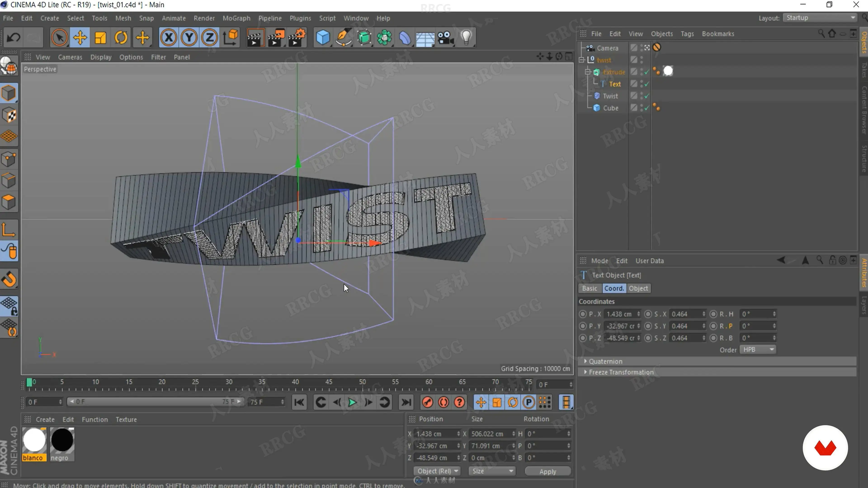The height and width of the screenshot is (488, 868).
Task: Click the Apply button in coordinates
Action: pyautogui.click(x=547, y=472)
